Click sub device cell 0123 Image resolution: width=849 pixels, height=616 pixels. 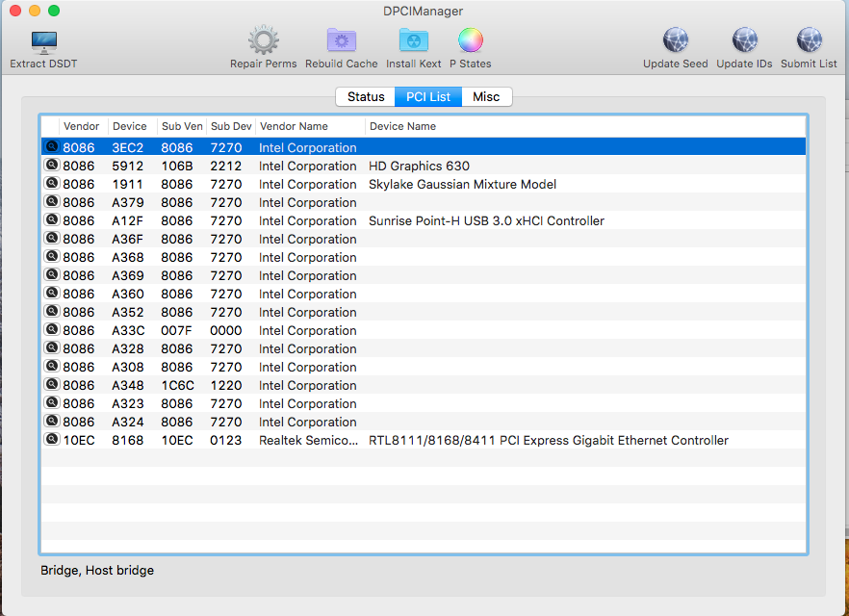point(226,441)
